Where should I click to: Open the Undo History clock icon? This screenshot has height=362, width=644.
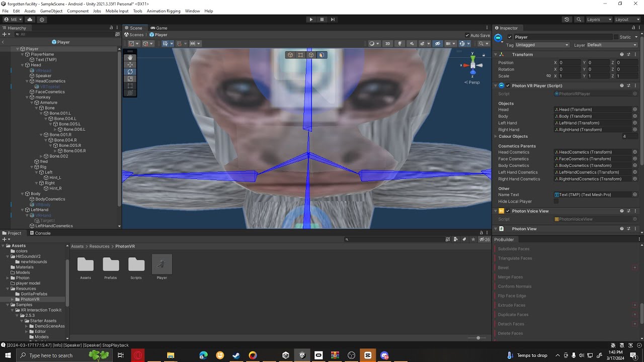pyautogui.click(x=567, y=20)
